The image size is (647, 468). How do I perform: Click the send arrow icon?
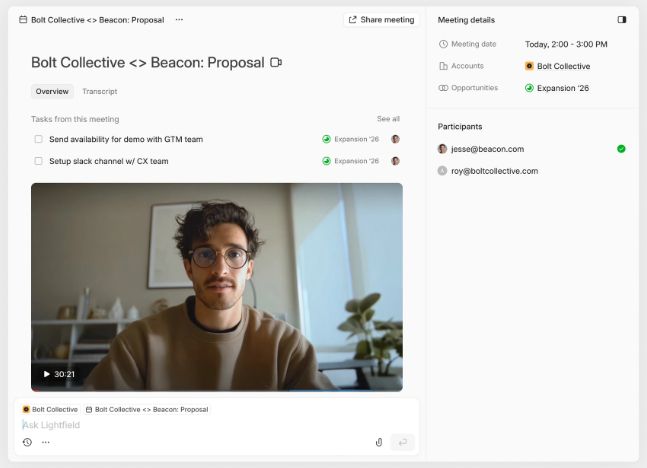click(403, 442)
